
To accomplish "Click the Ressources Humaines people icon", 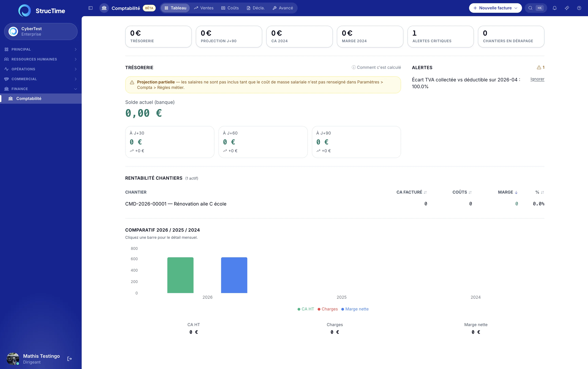I will (7, 59).
